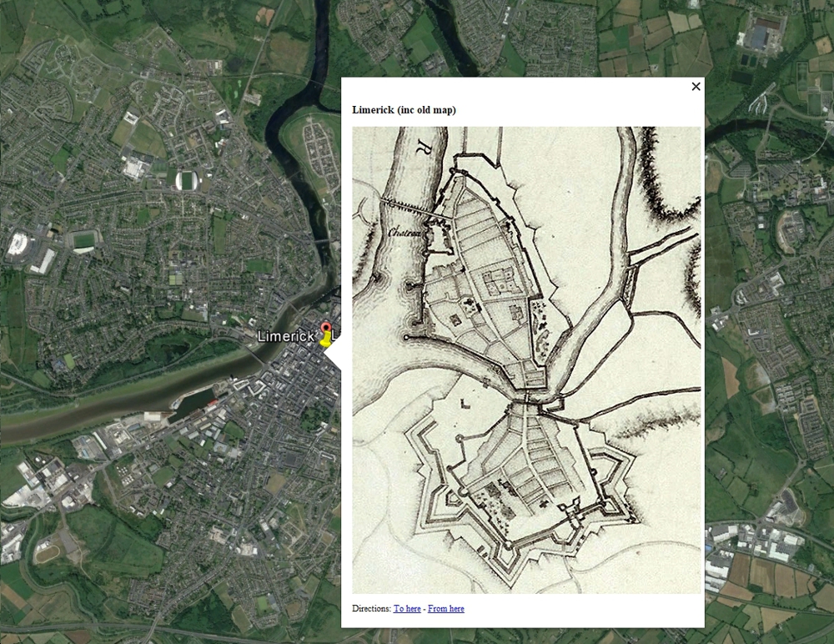834x644 pixels.
Task: Click the "Limerick (inc old map)" title
Action: tap(404, 110)
